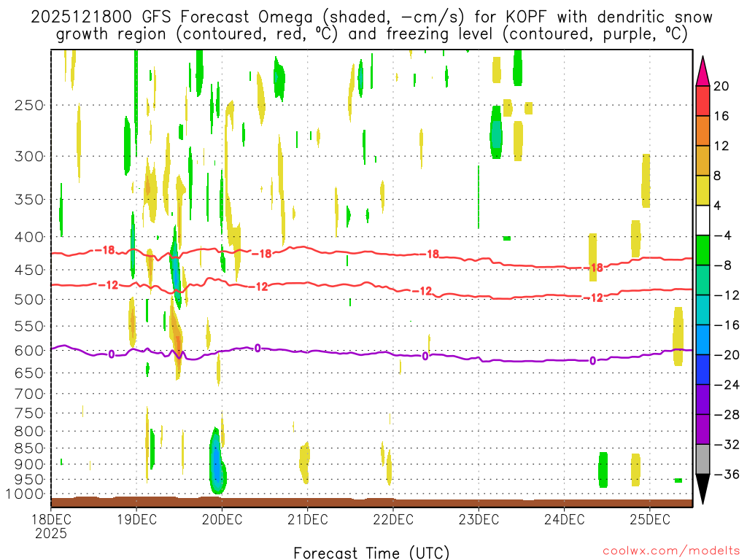Click the first -18 contour label near 18DEC
This screenshot has height=560, width=747.
[105, 250]
